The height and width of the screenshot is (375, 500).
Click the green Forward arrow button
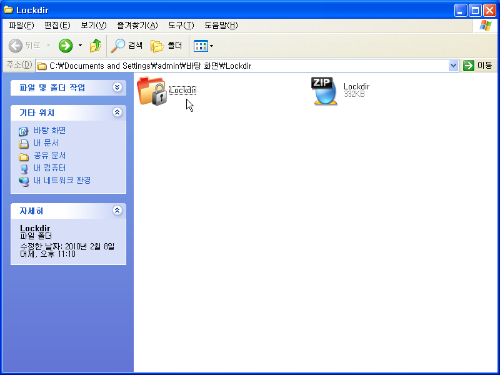coord(65,46)
